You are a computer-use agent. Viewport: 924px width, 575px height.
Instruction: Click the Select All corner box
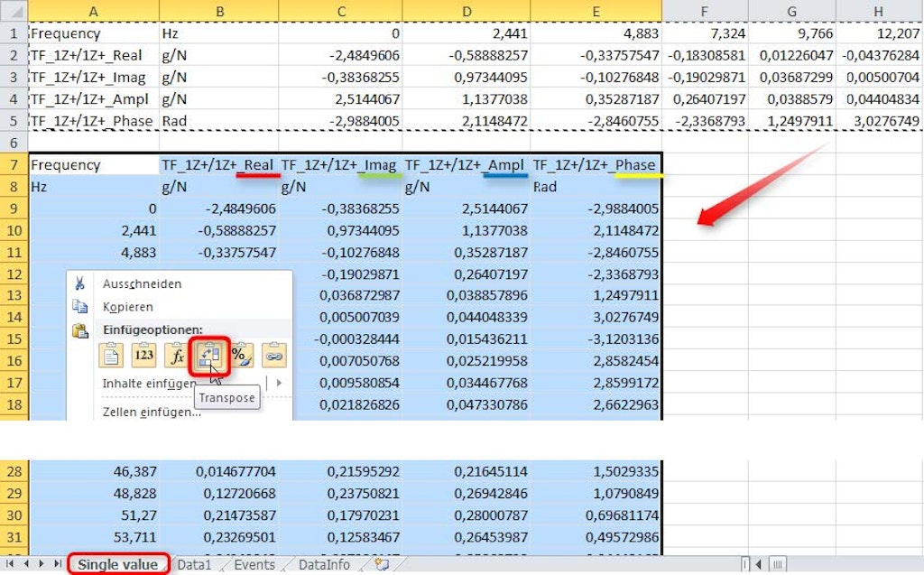point(14,11)
